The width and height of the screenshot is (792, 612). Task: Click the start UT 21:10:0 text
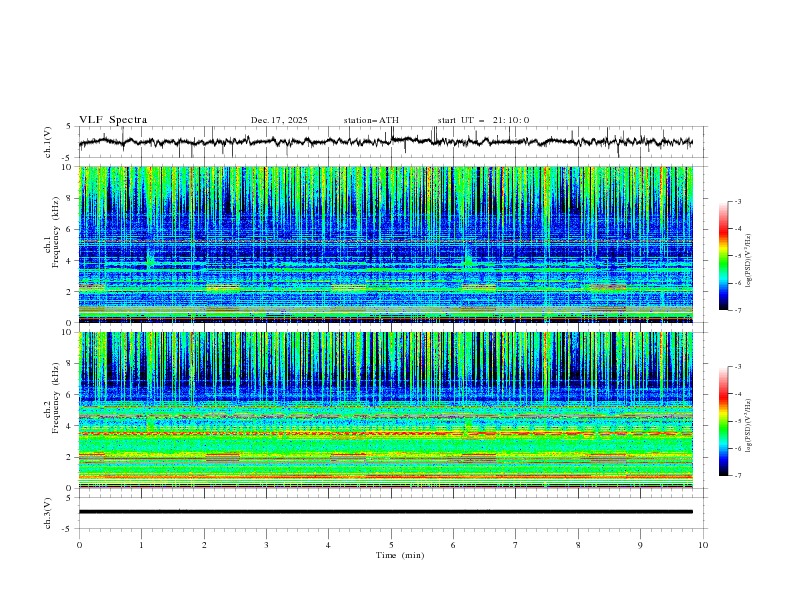click(483, 120)
